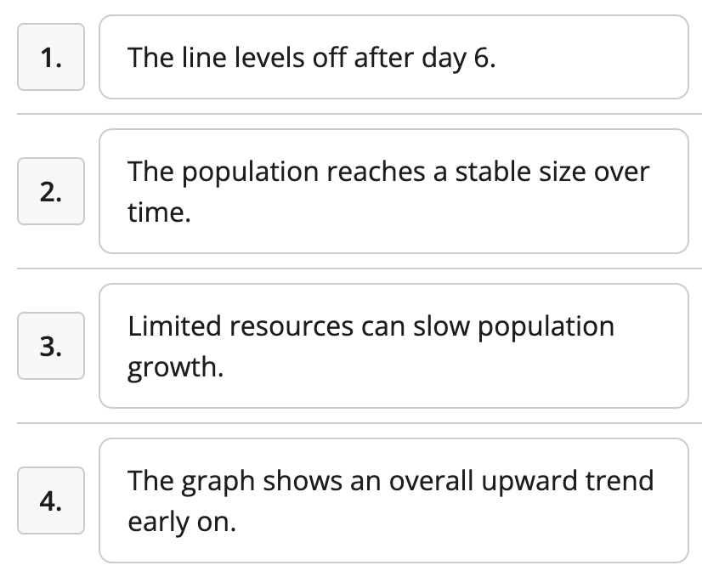Screen dimensions: 702x588
Task: Click the words 'early on.' in option 4
Action: pyautogui.click(x=182, y=523)
